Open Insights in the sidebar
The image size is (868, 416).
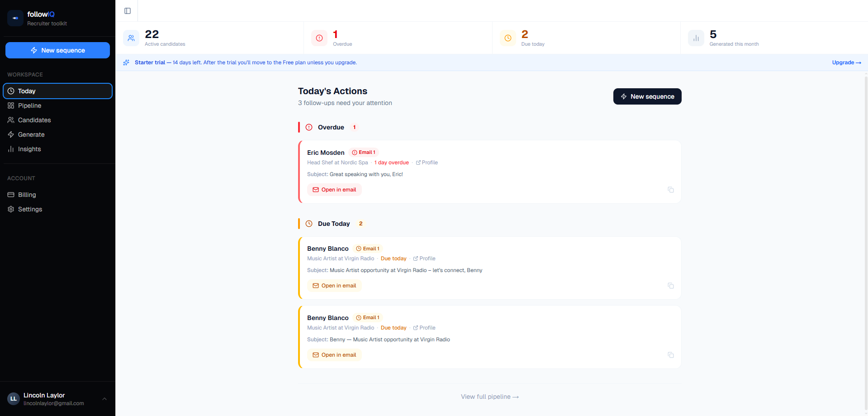(x=57, y=149)
